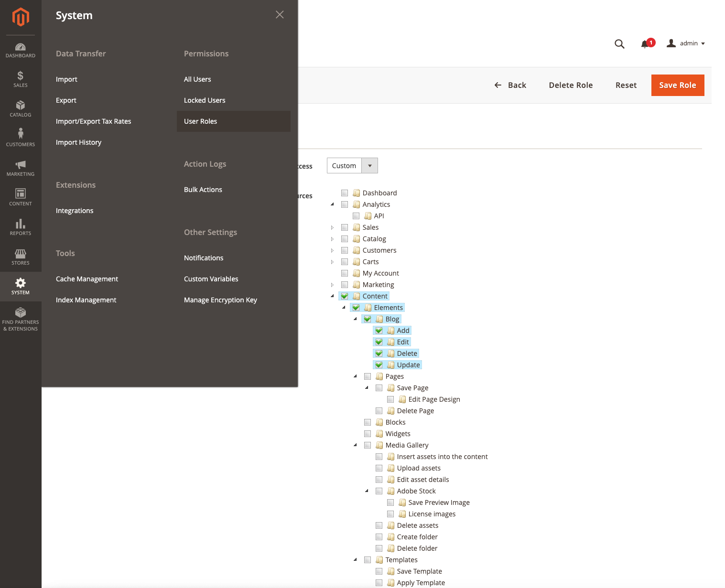Click the notifications bell icon

coord(645,44)
